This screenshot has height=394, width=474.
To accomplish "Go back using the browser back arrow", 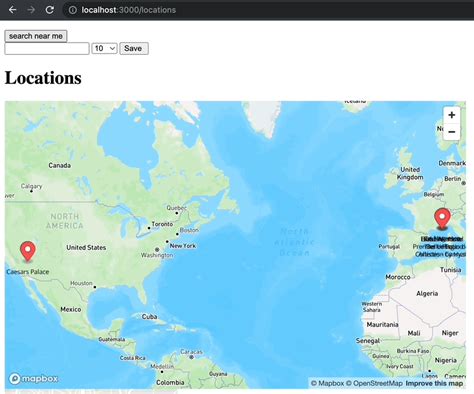I will [12, 10].
